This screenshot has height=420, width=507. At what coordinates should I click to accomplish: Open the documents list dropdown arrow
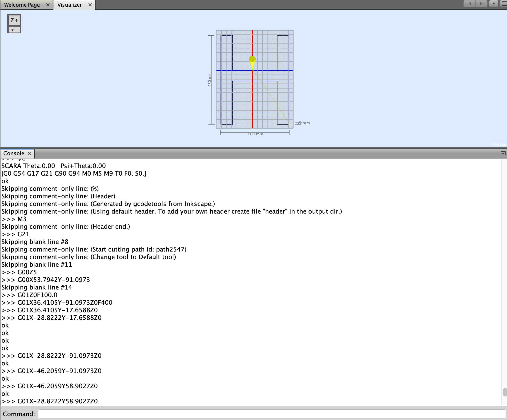coord(494,4)
